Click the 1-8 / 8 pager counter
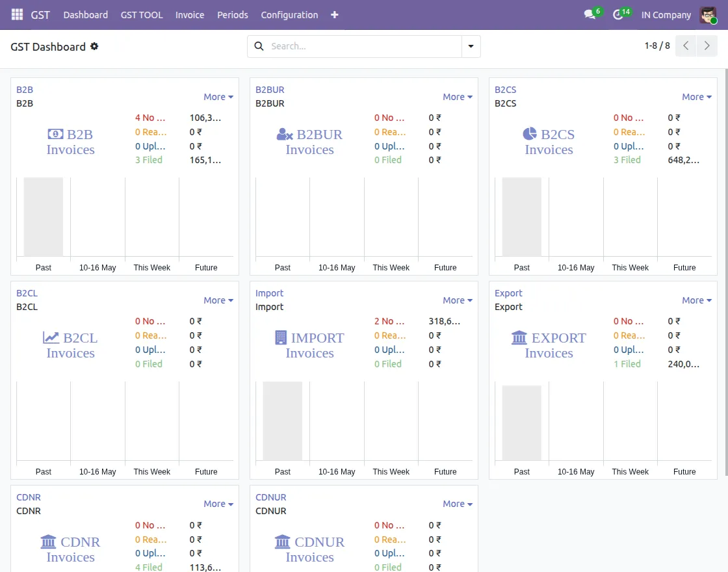Viewport: 728px width, 572px height. [657, 45]
